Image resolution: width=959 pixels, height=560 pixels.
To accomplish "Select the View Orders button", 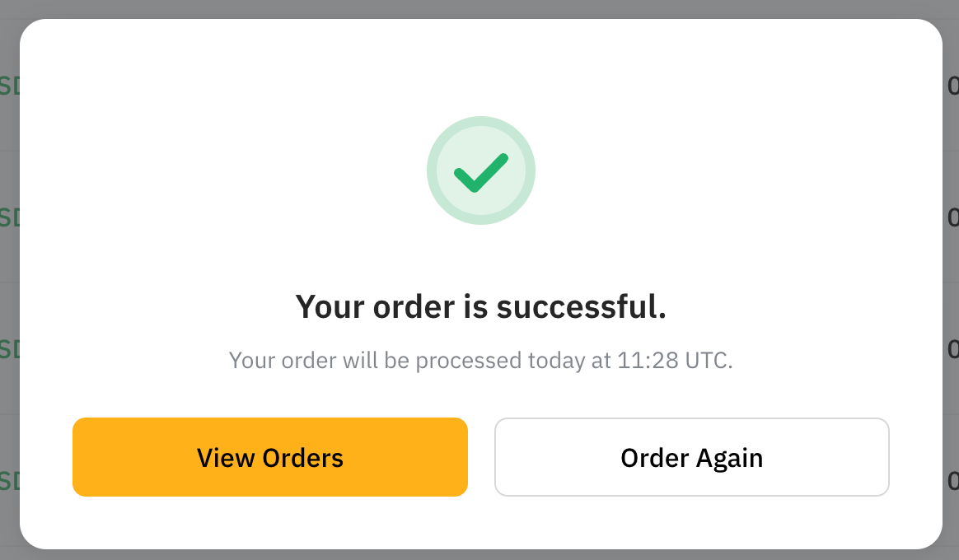I will coord(269,457).
